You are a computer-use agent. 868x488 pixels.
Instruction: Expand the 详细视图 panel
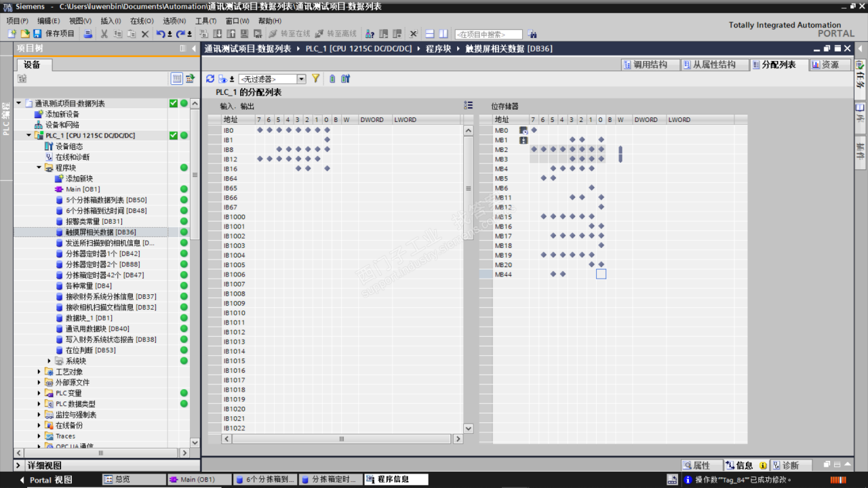pyautogui.click(x=19, y=466)
